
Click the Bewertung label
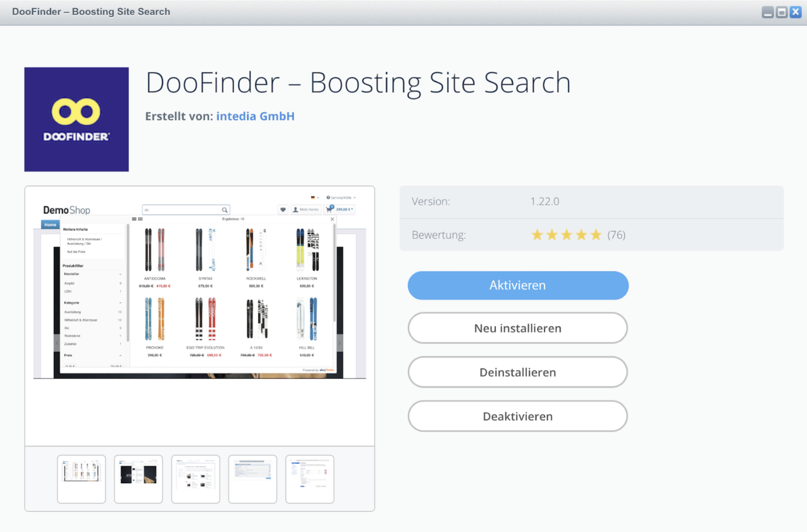tap(439, 235)
